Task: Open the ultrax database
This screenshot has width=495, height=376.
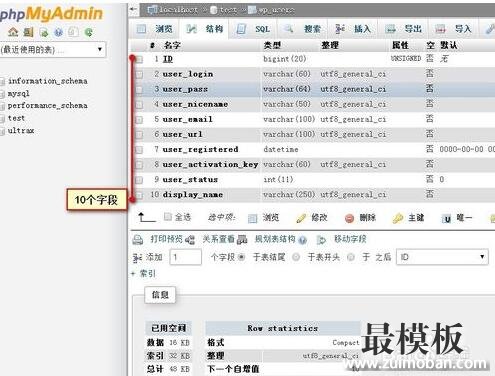Action: [x=21, y=130]
